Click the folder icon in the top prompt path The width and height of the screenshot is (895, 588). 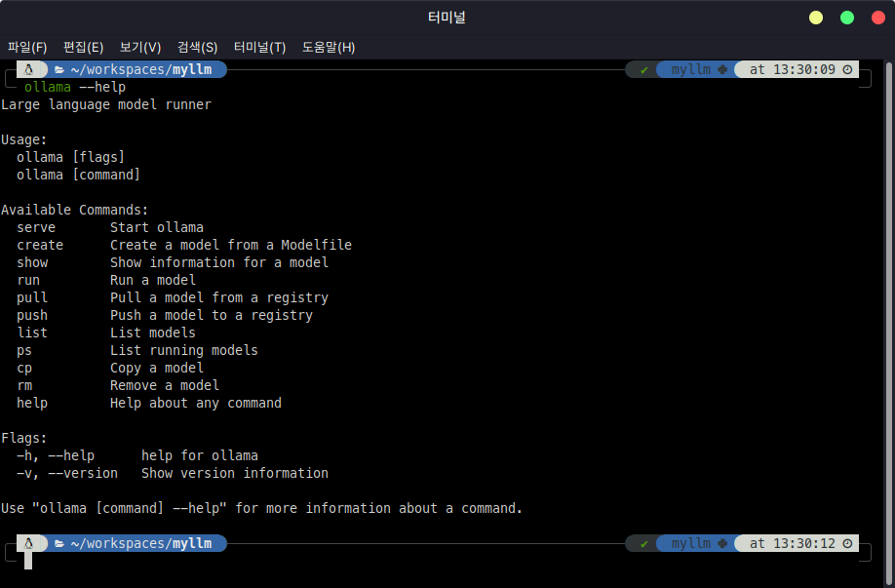click(x=59, y=70)
